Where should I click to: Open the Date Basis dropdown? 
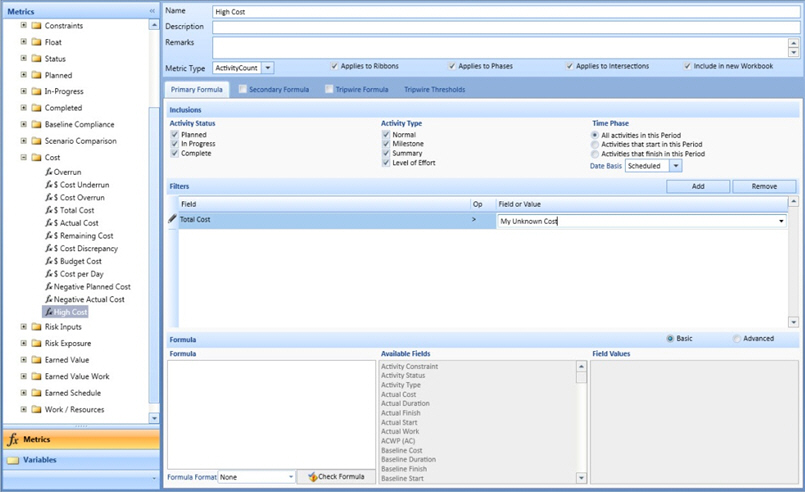(x=676, y=166)
